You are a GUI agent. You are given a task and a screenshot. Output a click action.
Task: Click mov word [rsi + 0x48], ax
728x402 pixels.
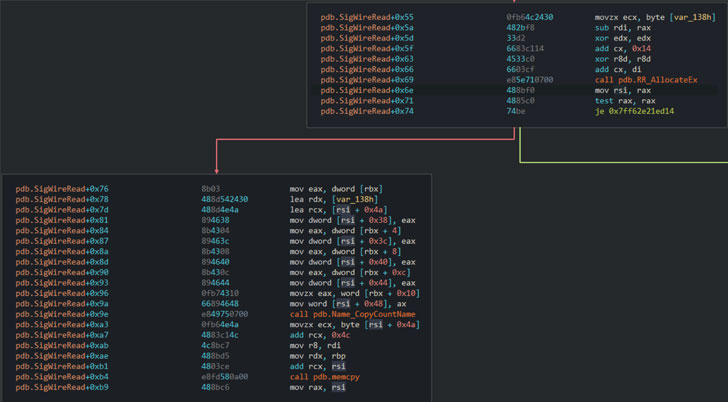point(348,304)
